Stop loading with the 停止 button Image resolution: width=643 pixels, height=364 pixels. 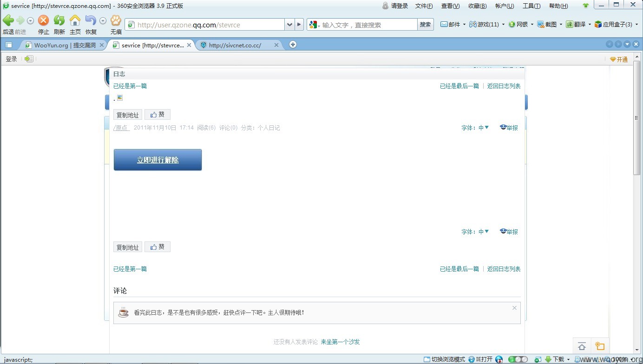(x=43, y=20)
